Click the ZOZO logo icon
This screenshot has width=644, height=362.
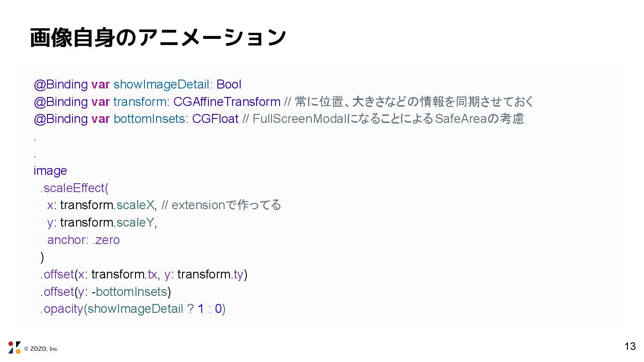click(14, 348)
